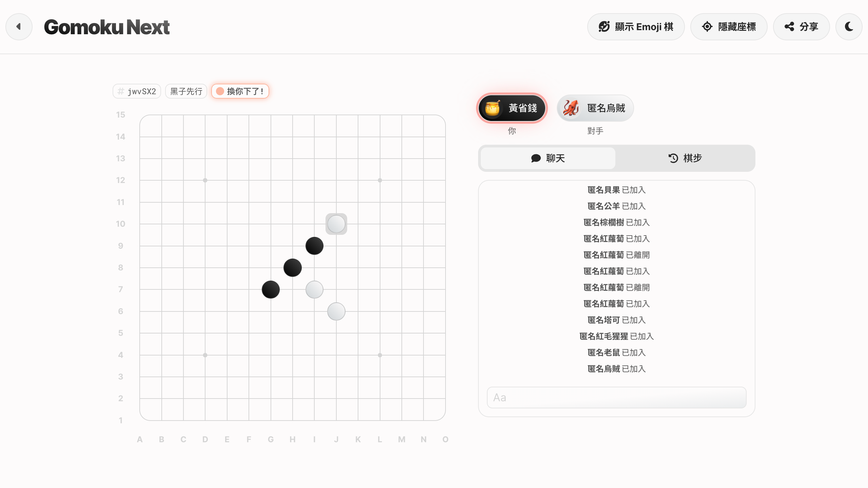868x488 pixels.
Task: Click the 對手 label under opponent
Action: pyautogui.click(x=595, y=131)
